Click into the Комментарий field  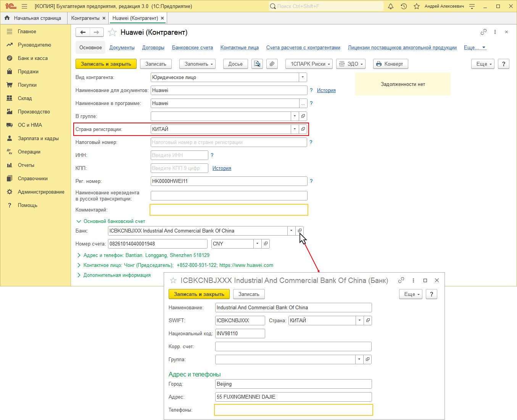229,210
